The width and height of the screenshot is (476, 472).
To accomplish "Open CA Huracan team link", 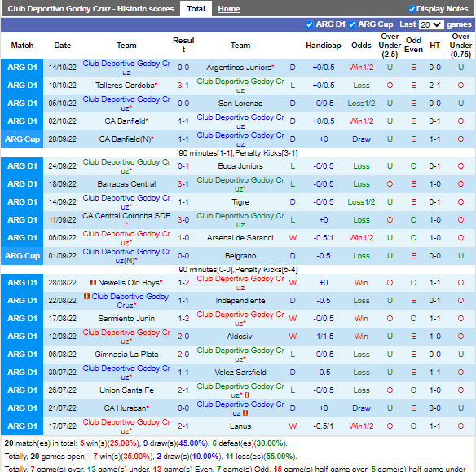I will coord(125,408).
